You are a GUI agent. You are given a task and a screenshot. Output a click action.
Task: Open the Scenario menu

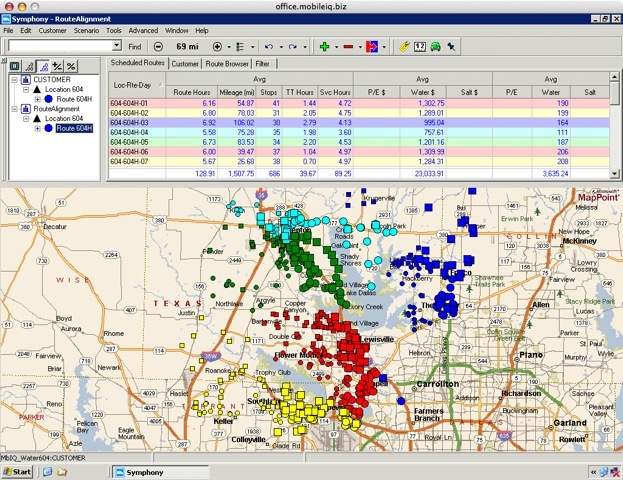point(85,31)
